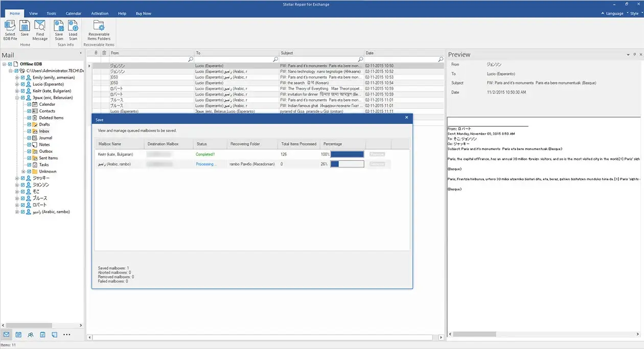Screen dimensions: 644x349
Task: Open the Contacts view icon
Action: coord(30,334)
